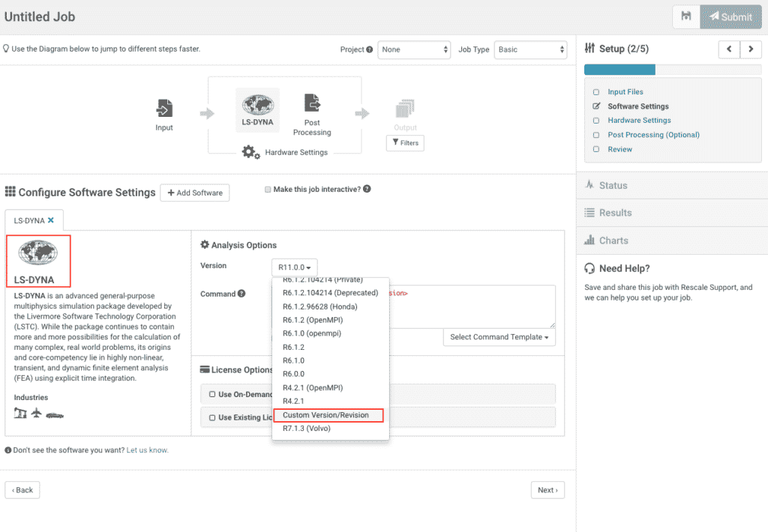Click the airplane industry icon
The height and width of the screenshot is (532, 768).
pos(36,413)
